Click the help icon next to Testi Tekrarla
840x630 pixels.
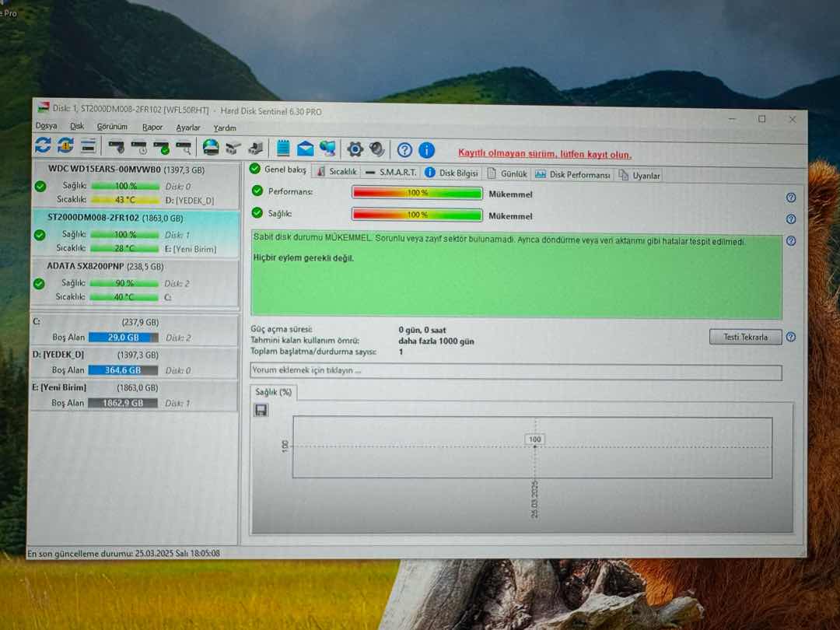[x=791, y=337]
